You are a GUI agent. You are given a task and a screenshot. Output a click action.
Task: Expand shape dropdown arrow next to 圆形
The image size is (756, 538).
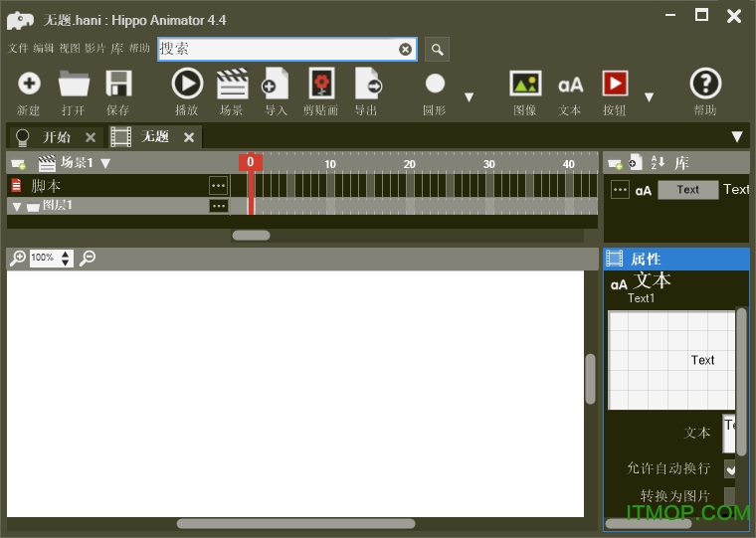[469, 97]
